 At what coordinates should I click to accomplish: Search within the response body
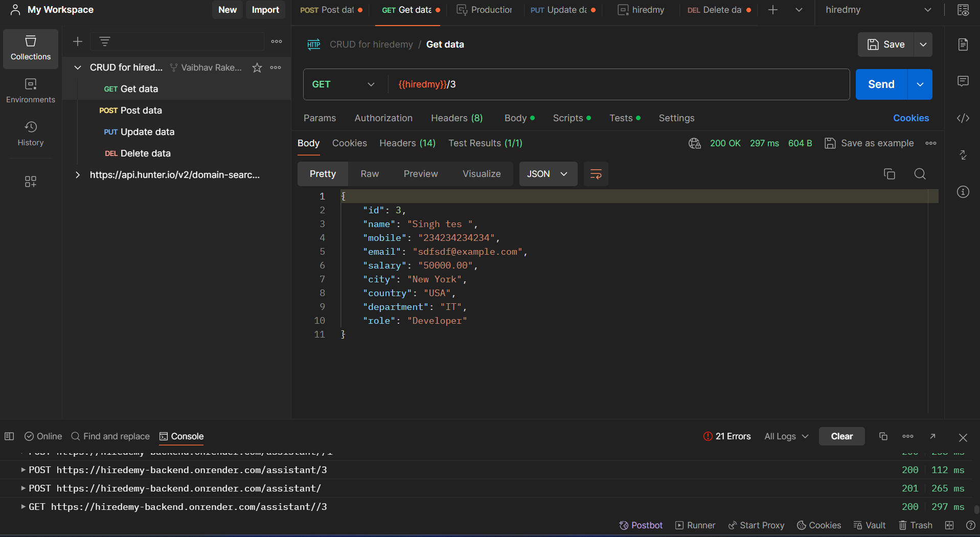(x=920, y=174)
